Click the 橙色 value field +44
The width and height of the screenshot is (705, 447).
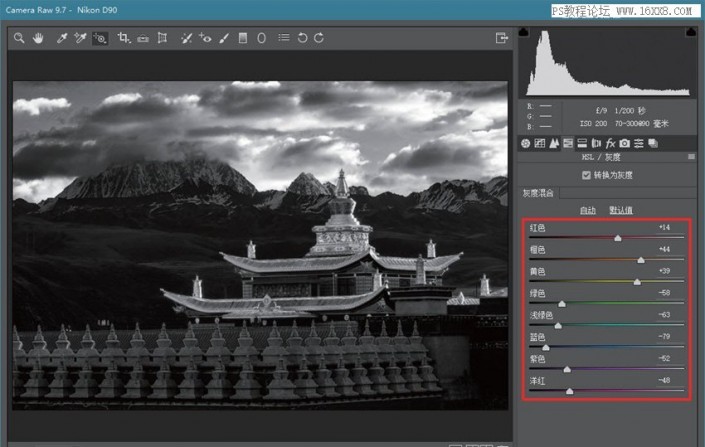coord(664,249)
